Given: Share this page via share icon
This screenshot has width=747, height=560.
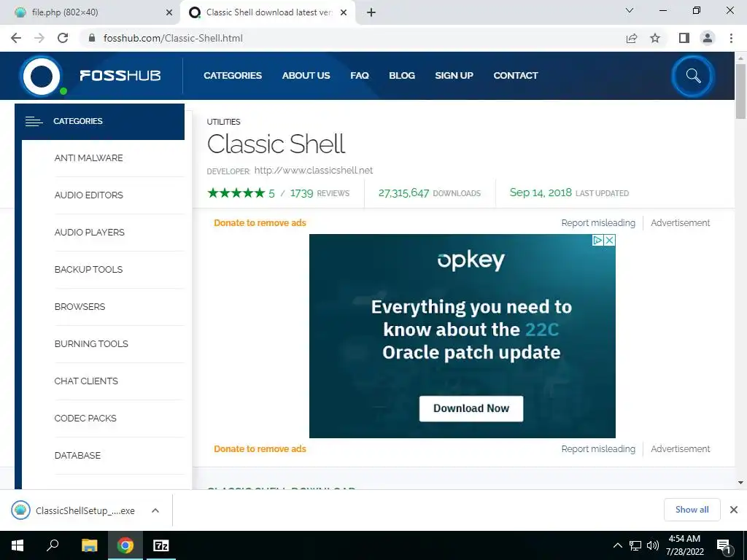Looking at the screenshot, I should pos(632,38).
